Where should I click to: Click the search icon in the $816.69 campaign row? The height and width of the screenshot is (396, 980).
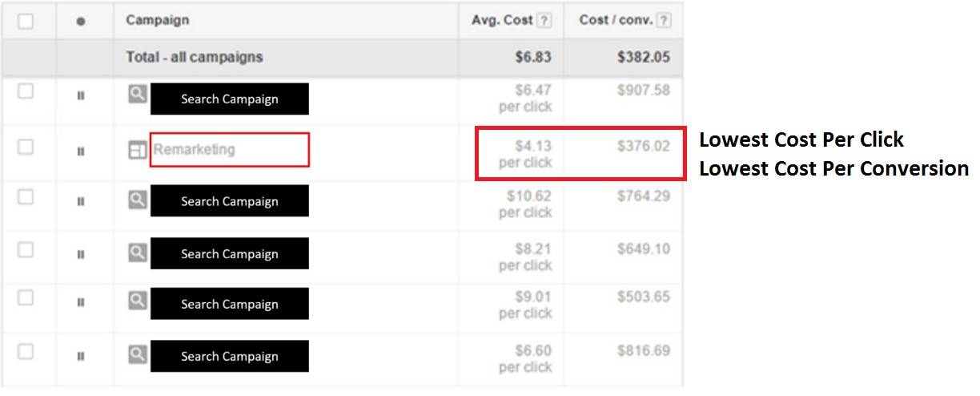point(138,354)
